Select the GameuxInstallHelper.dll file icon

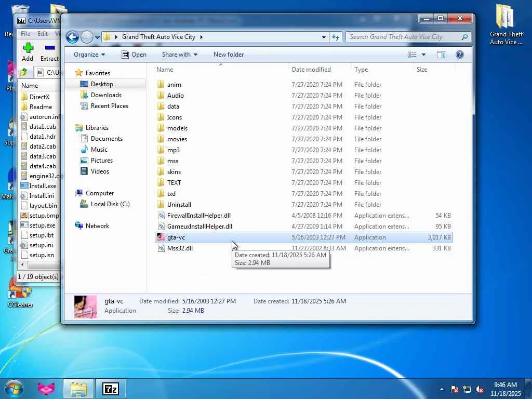tap(161, 227)
